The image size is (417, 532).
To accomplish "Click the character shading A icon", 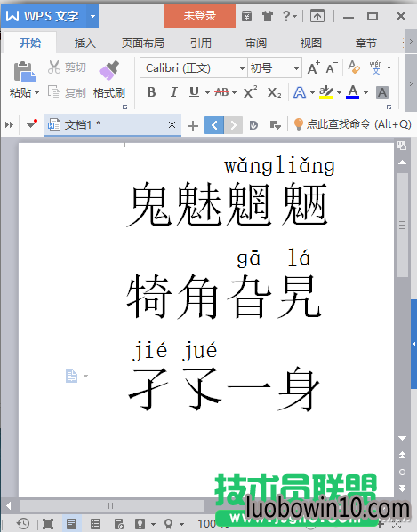I will 382,92.
